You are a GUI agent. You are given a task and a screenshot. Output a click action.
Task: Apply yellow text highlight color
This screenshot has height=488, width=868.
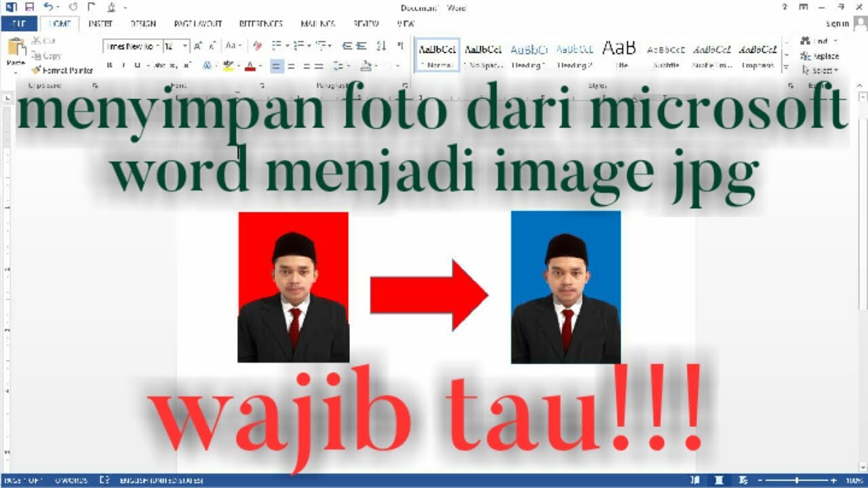227,66
